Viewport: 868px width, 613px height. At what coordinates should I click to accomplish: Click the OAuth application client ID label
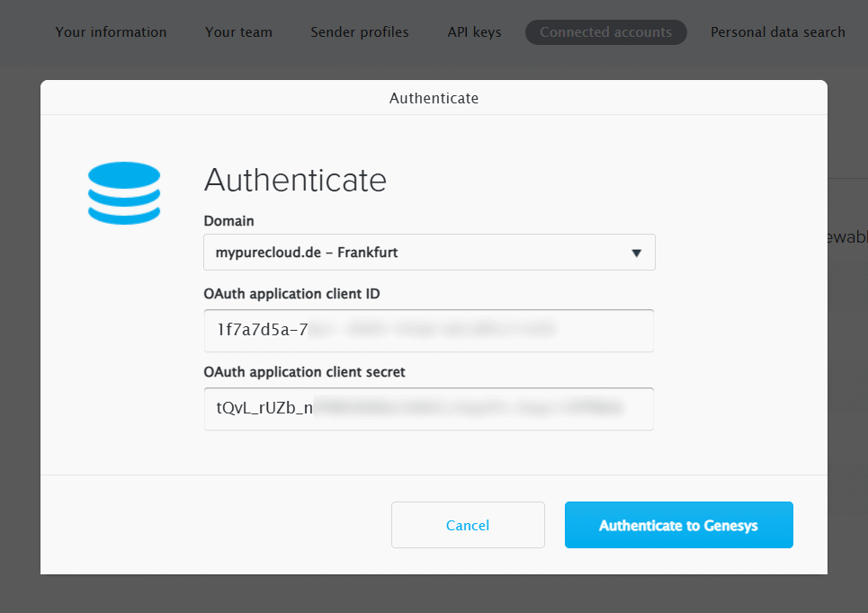[291, 294]
